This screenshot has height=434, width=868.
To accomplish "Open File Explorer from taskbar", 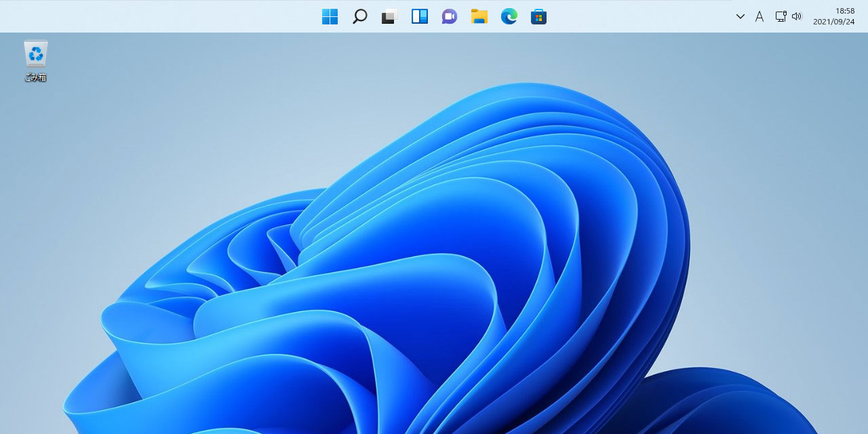I will pyautogui.click(x=479, y=16).
